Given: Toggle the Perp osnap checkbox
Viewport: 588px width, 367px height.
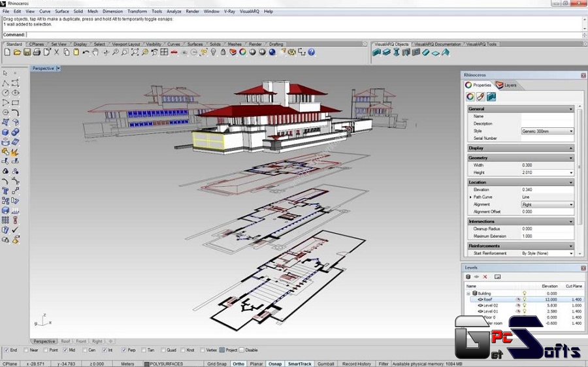Looking at the screenshot, I should [x=123, y=350].
